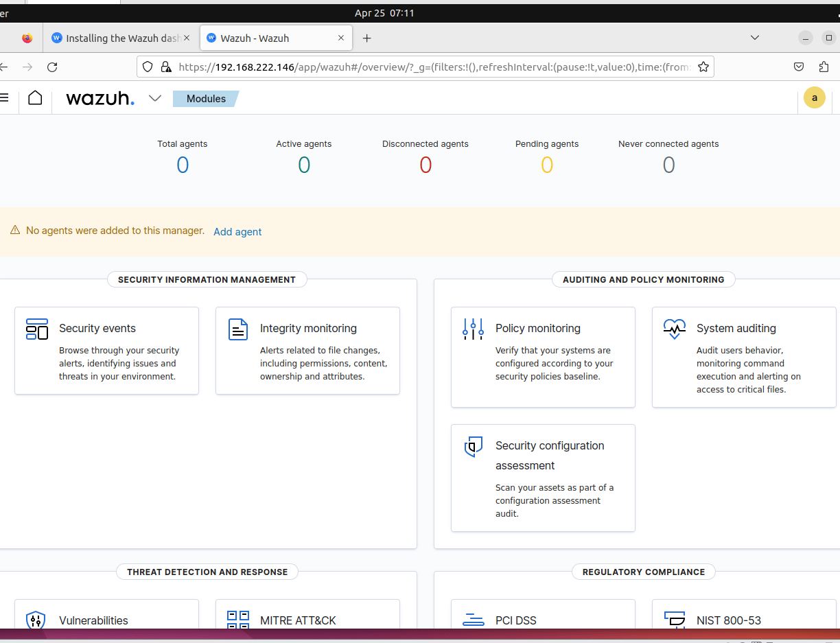Click the Disconnected agents count
The width and height of the screenshot is (840, 643).
[x=425, y=165]
